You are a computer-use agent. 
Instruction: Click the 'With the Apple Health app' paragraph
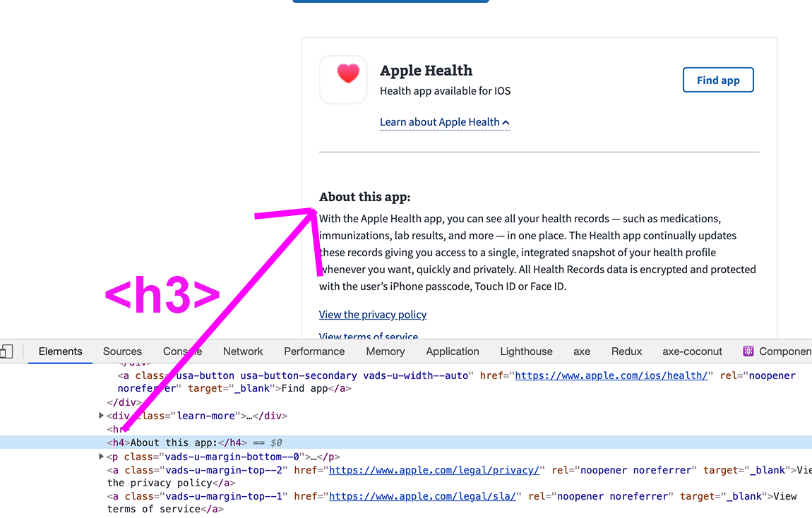click(x=537, y=253)
